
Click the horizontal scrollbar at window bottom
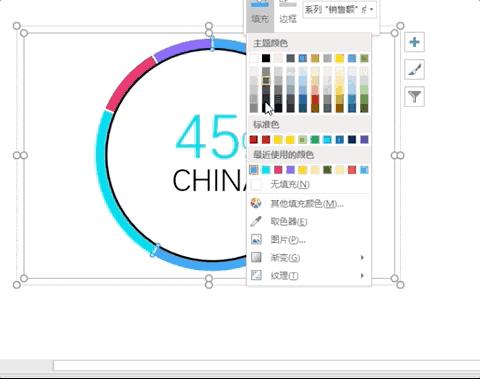(267, 365)
